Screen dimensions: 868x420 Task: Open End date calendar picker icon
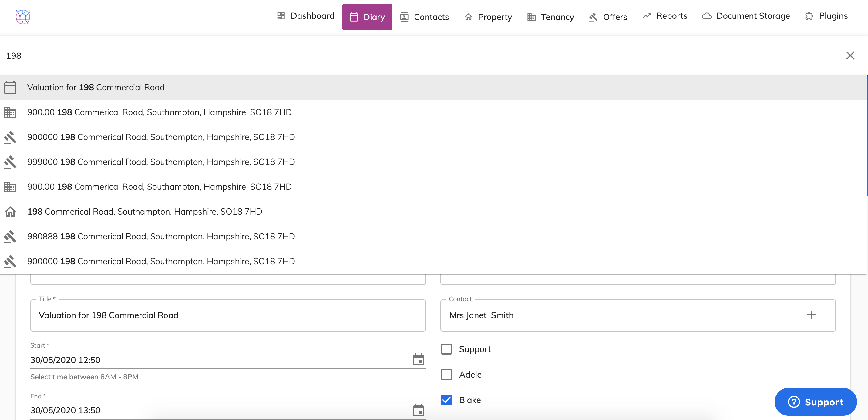[x=418, y=410]
